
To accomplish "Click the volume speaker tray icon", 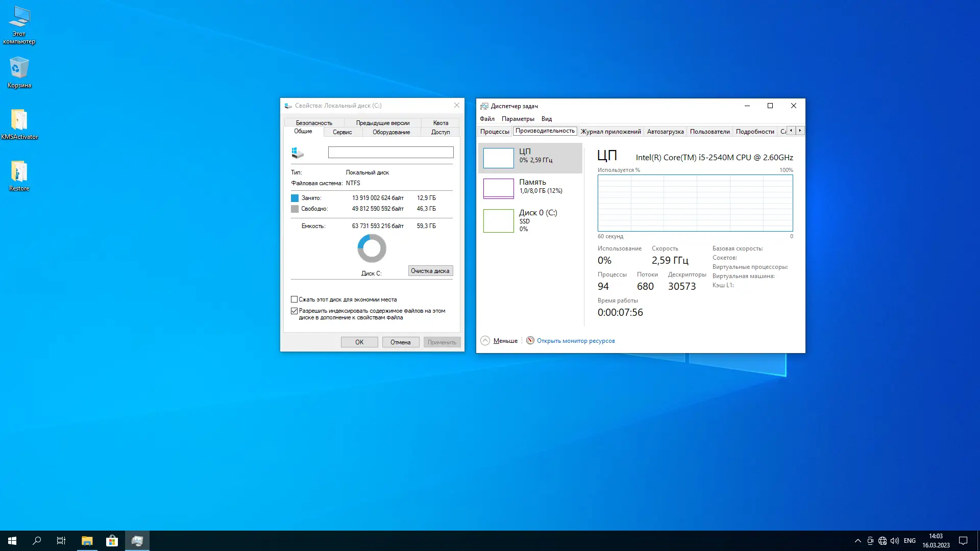I will pos(894,541).
